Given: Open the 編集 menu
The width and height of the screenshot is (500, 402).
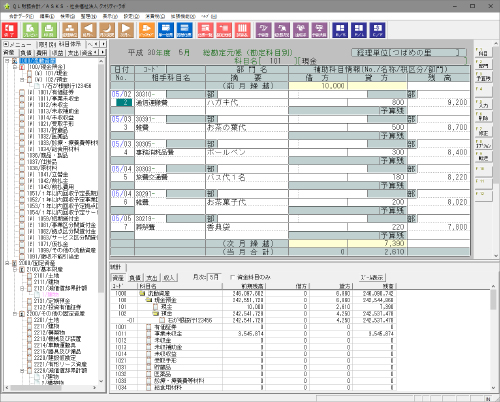Looking at the screenshot, I should pos(47,16).
